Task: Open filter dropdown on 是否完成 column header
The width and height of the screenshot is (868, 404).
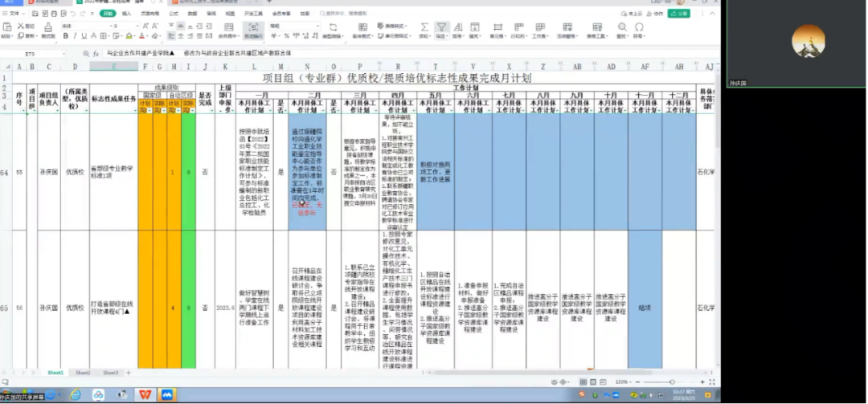Action: [211, 111]
